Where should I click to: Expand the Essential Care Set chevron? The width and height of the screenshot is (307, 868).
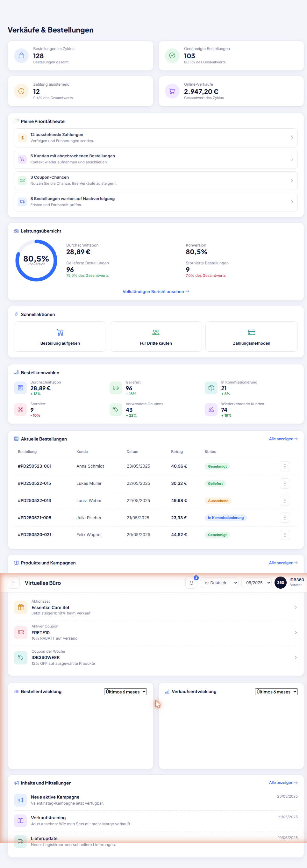click(296, 607)
